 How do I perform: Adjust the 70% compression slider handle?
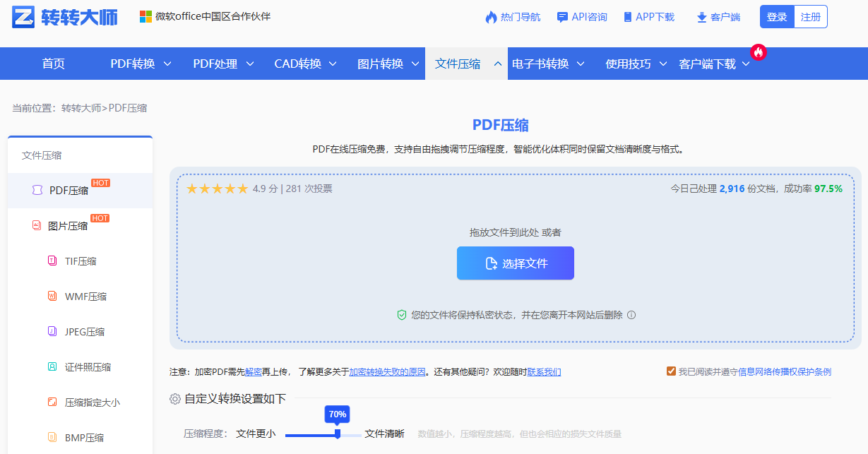[x=337, y=435]
